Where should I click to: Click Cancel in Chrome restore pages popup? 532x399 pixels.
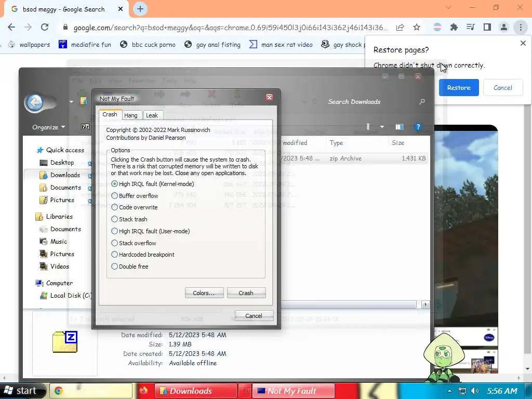(x=503, y=87)
